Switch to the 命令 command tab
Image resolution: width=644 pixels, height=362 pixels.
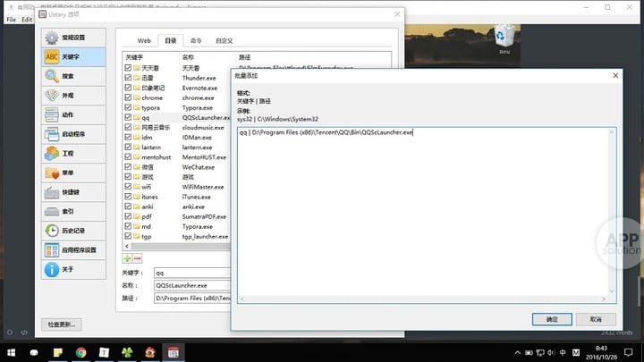point(196,40)
